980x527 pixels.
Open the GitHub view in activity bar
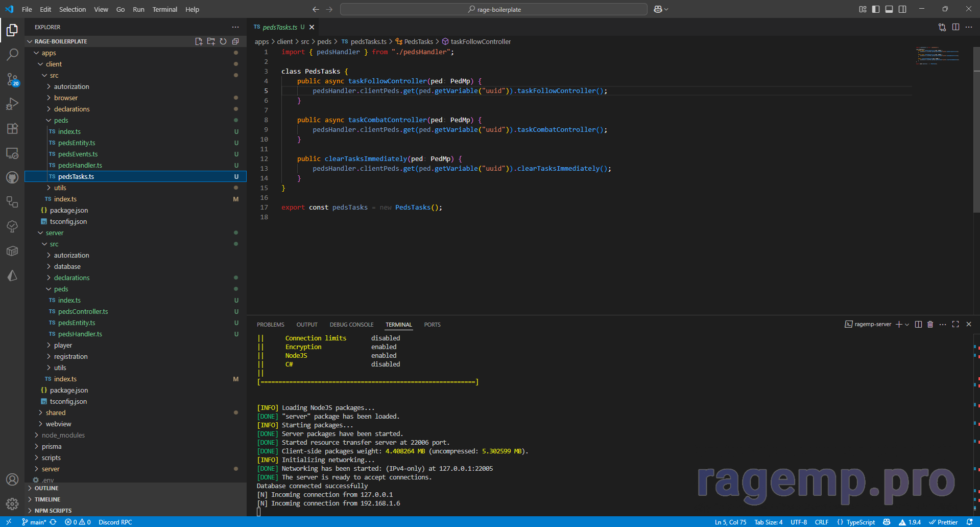coord(12,177)
